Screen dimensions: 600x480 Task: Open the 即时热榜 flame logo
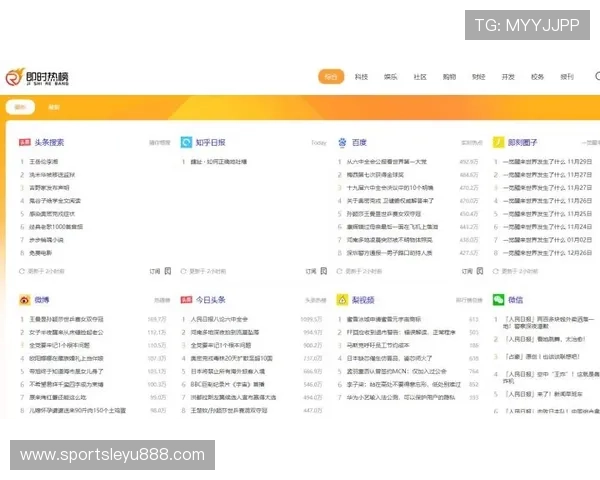click(x=37, y=77)
